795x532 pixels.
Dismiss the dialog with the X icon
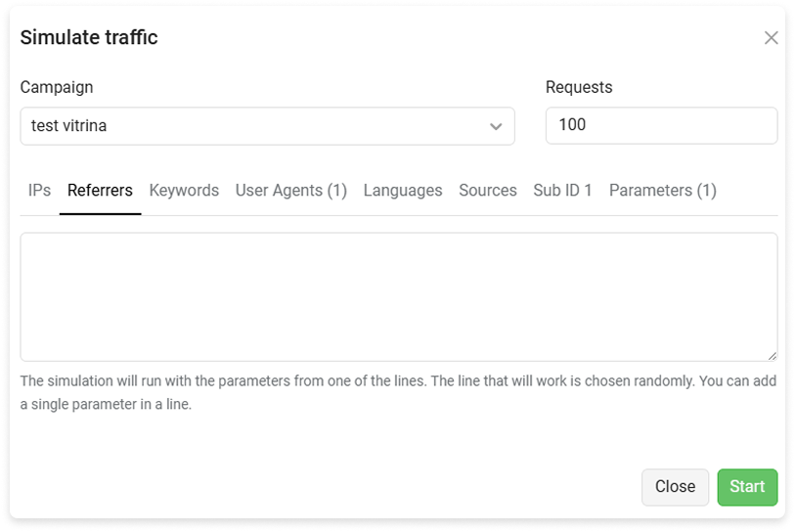tap(771, 37)
